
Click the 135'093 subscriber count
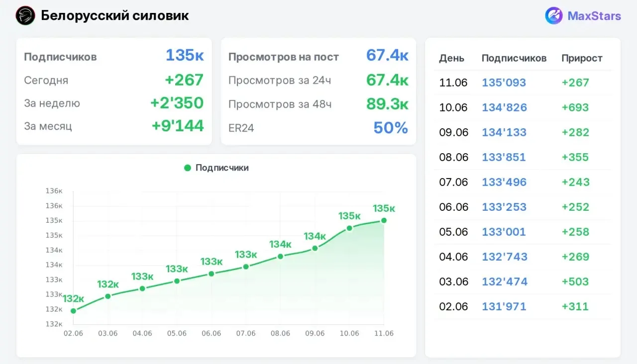coord(504,83)
